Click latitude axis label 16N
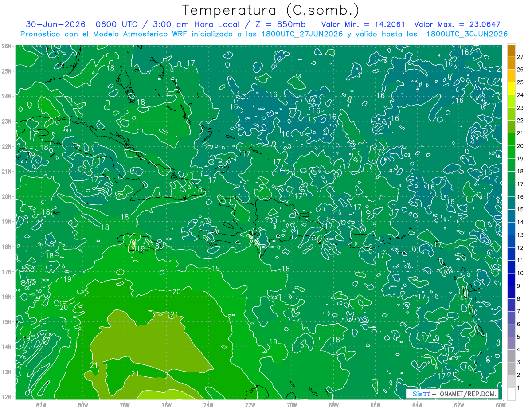The height and width of the screenshot is (411, 532). pos(7,297)
